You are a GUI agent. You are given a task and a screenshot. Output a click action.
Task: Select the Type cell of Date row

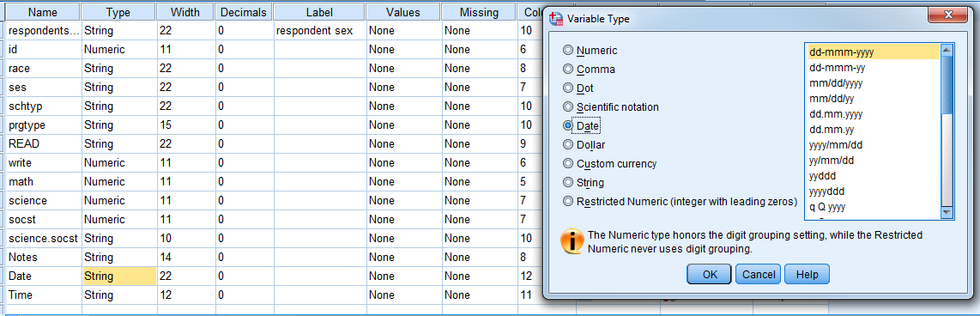coord(118,276)
